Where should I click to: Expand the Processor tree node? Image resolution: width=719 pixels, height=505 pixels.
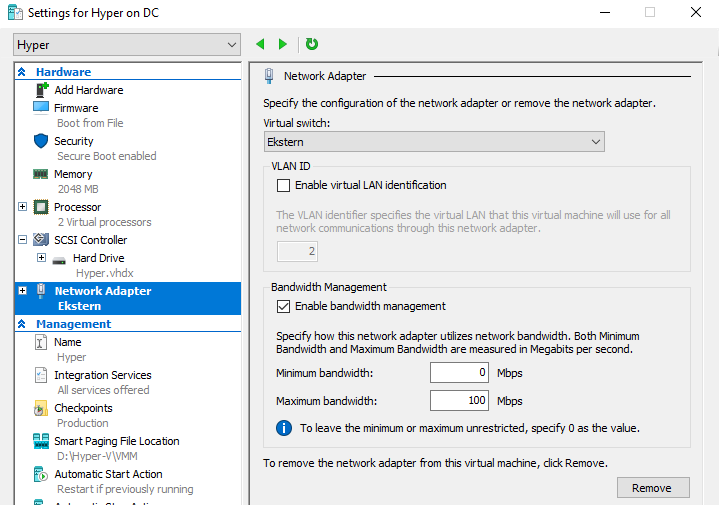[22, 206]
